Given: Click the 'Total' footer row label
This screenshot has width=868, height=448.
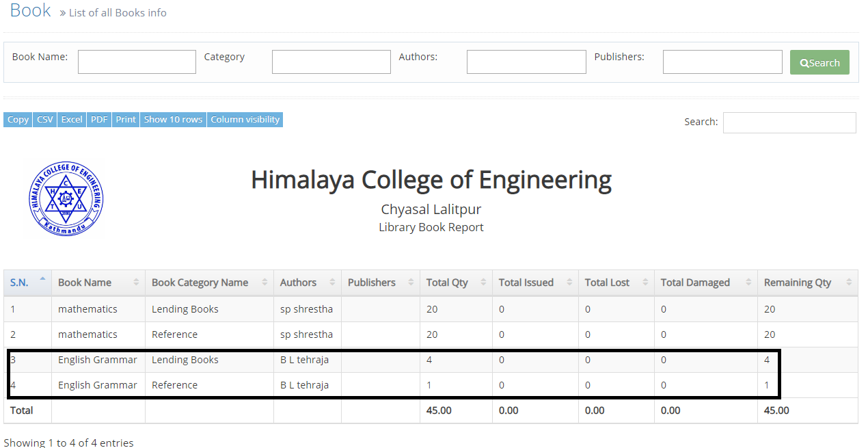Looking at the screenshot, I should pos(21,410).
